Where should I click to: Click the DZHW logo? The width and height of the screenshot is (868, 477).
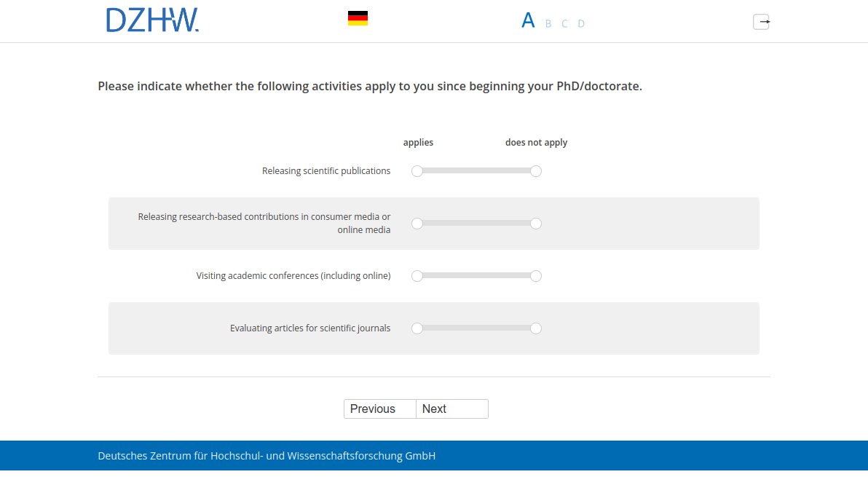point(152,20)
